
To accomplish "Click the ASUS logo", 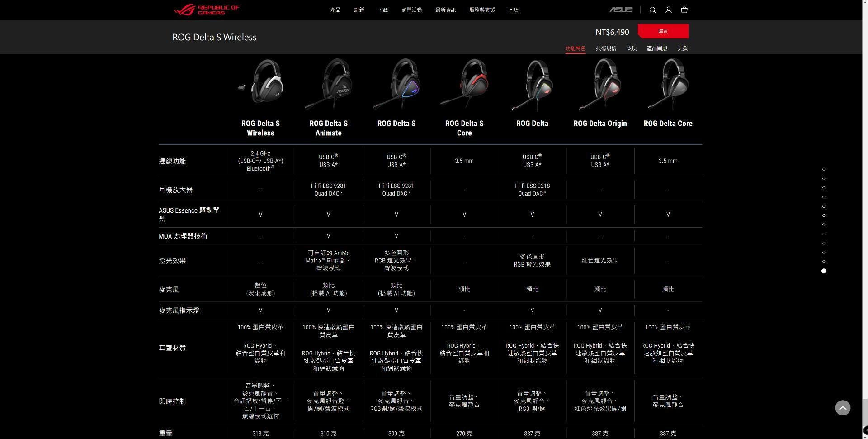I will pyautogui.click(x=620, y=10).
